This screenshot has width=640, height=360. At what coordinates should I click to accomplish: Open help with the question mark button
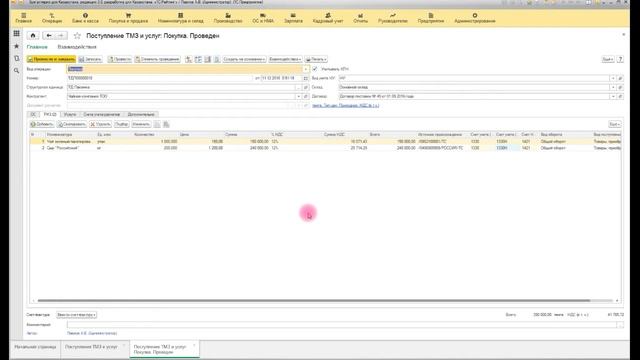pos(620,59)
